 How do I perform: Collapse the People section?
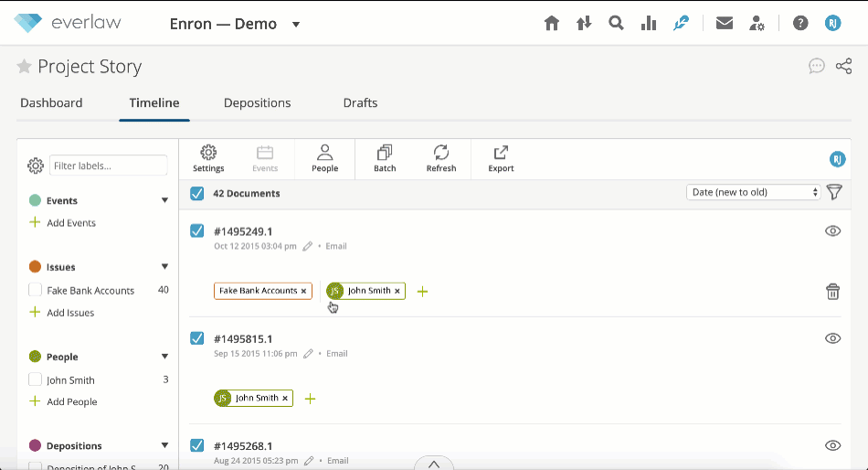pyautogui.click(x=164, y=357)
